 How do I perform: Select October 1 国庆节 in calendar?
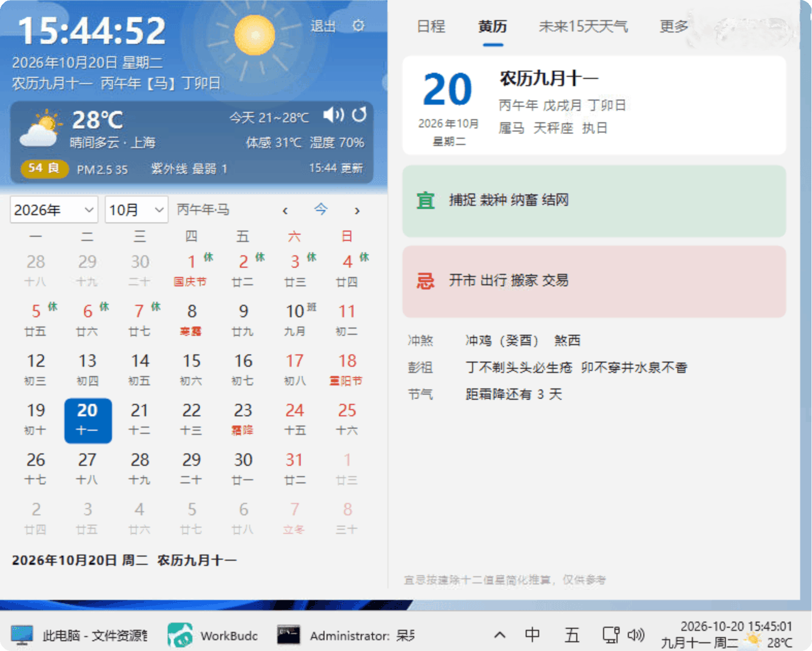pyautogui.click(x=191, y=270)
